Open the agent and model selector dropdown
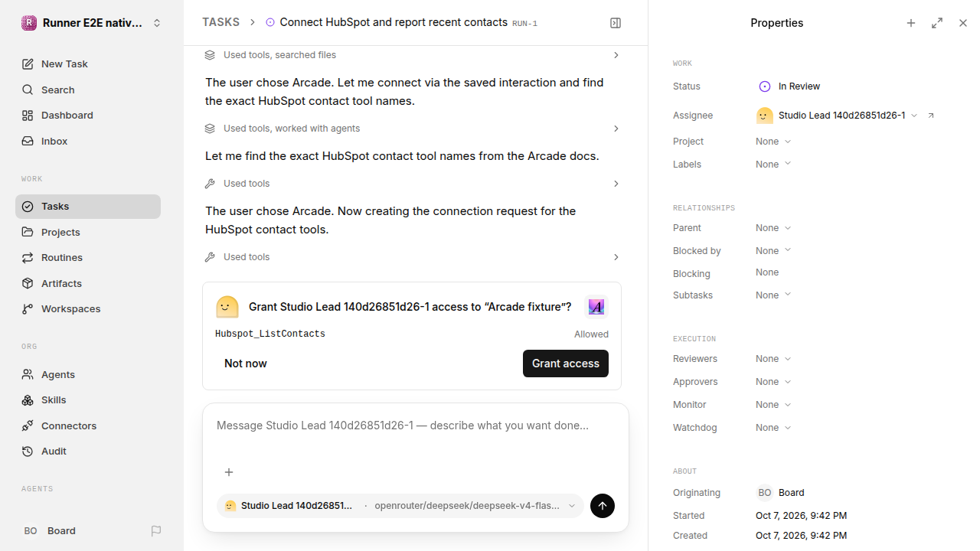Viewport: 980px width, 551px height. coord(400,506)
